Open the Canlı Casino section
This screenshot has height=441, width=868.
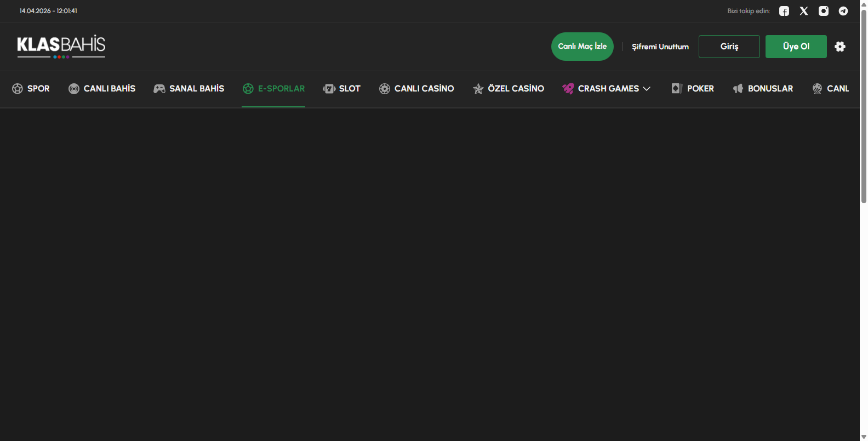pyautogui.click(x=424, y=89)
